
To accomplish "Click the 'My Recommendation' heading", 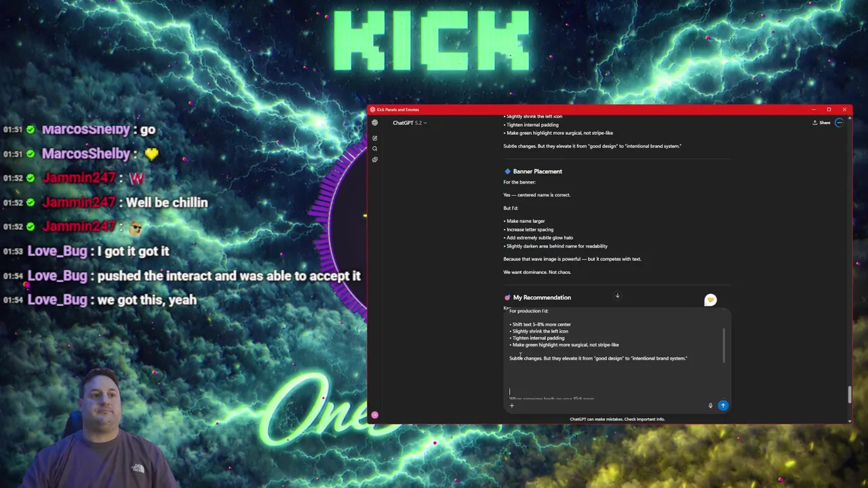I will pyautogui.click(x=542, y=298).
